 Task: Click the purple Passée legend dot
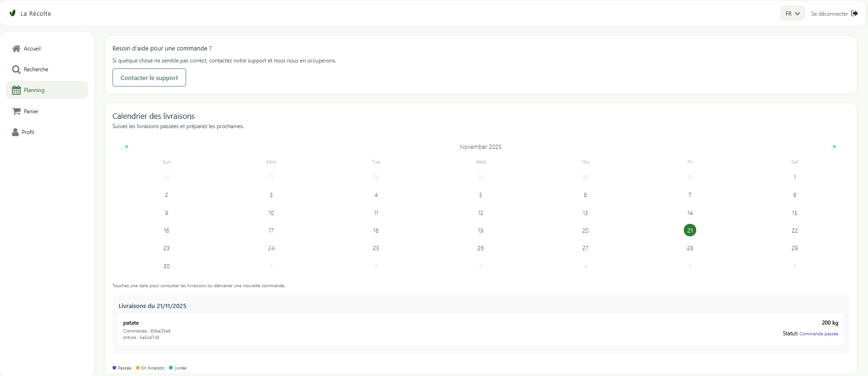tap(114, 368)
